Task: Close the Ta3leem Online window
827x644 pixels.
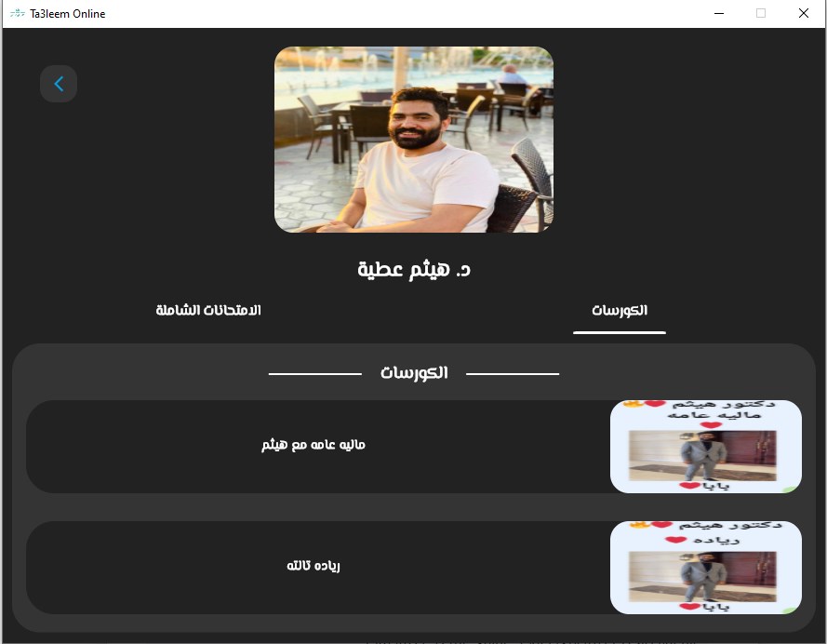Action: [803, 13]
